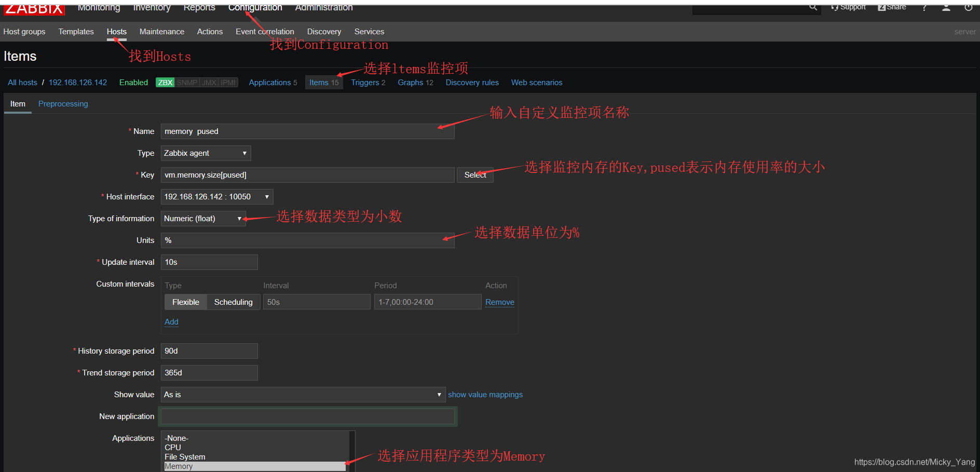The height and width of the screenshot is (472, 980).
Task: Go to Discovery submenu
Action: (x=324, y=32)
